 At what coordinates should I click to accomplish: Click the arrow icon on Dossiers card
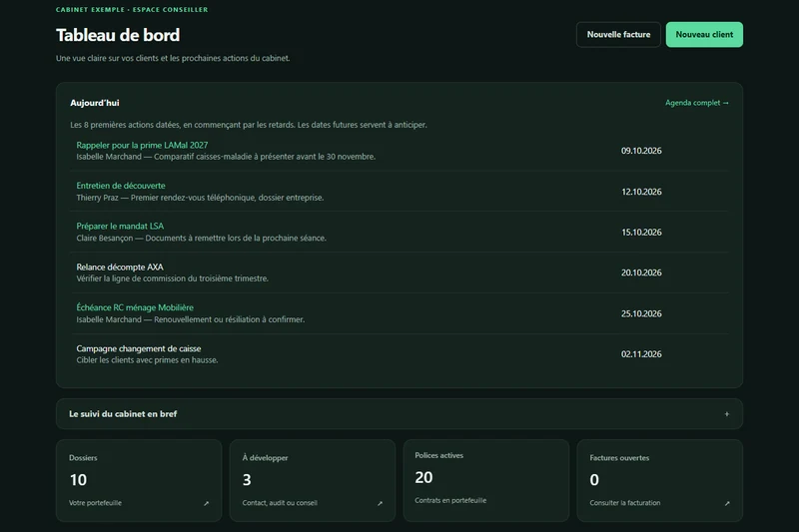207,503
